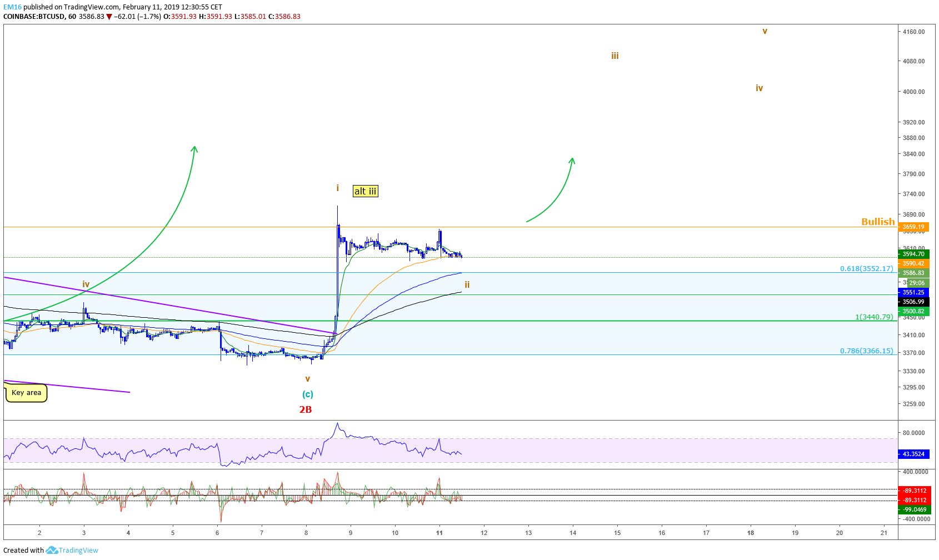Click the TradingView cloud logo icon

tap(52, 550)
